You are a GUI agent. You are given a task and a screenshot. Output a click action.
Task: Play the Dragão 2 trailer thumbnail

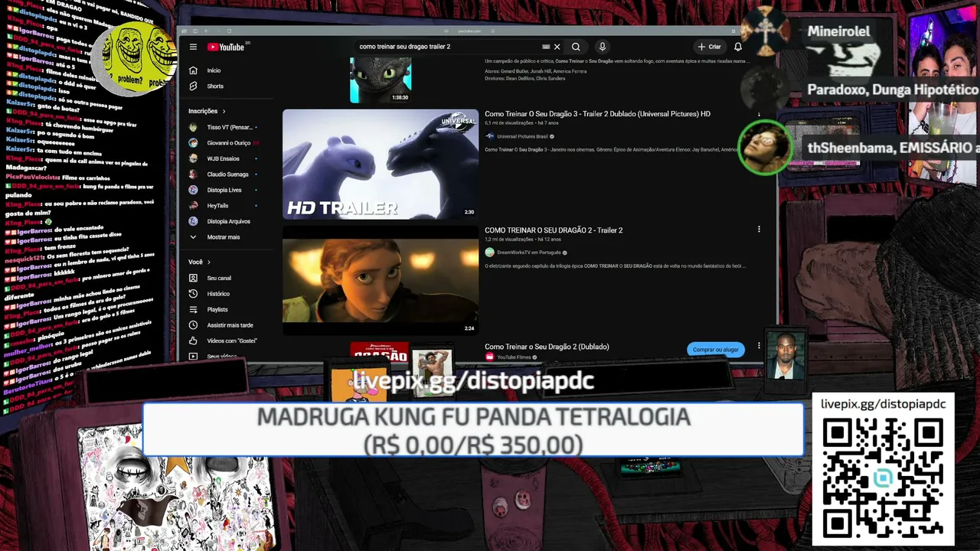coord(381,280)
